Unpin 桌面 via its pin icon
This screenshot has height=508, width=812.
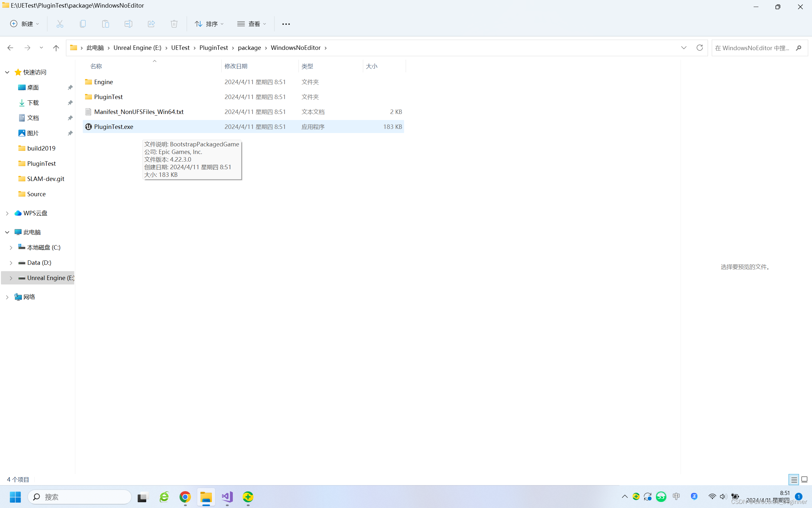tap(70, 87)
